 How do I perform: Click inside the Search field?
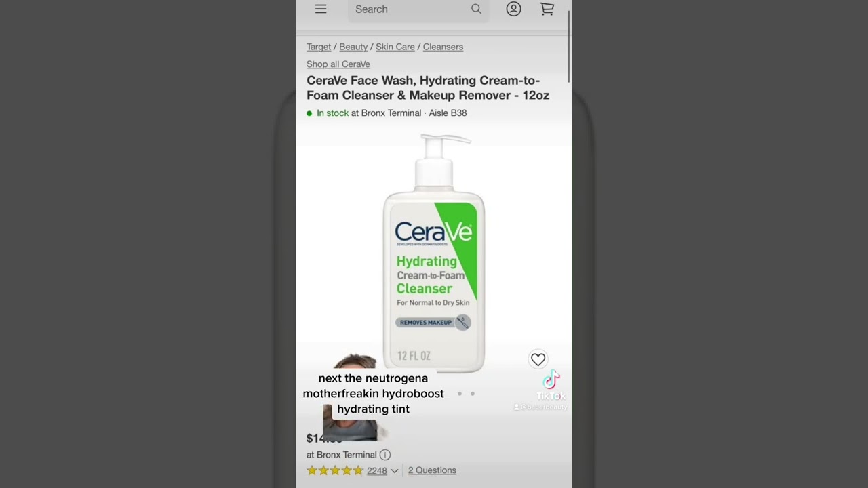(410, 9)
